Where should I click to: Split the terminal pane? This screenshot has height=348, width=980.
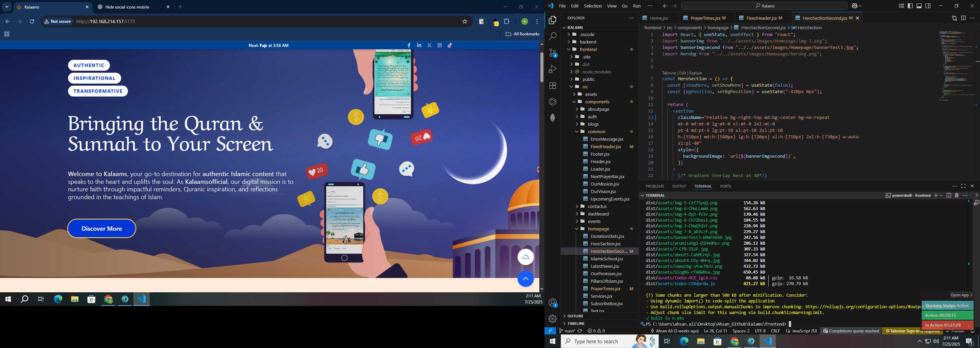point(948,195)
